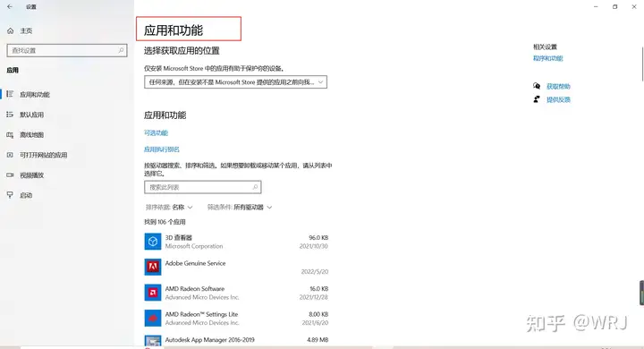
Task: Select the 应用和功能 sidebar icon
Action: (x=10, y=94)
